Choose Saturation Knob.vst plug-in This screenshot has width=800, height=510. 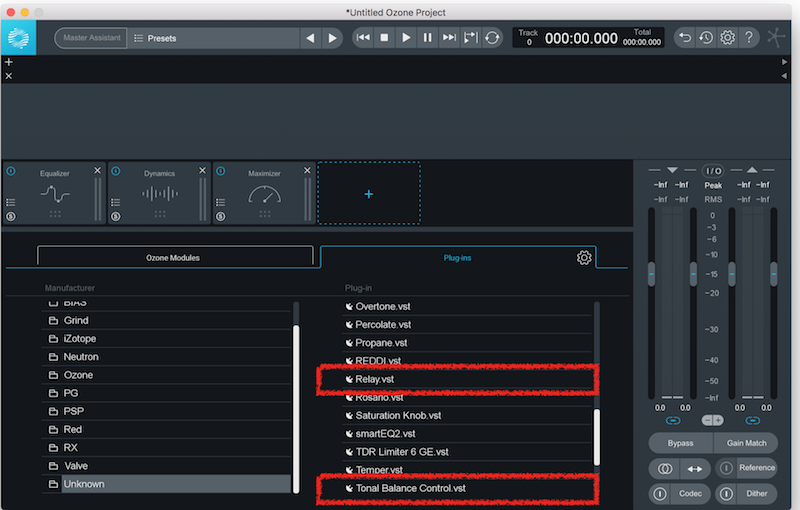pyautogui.click(x=467, y=416)
